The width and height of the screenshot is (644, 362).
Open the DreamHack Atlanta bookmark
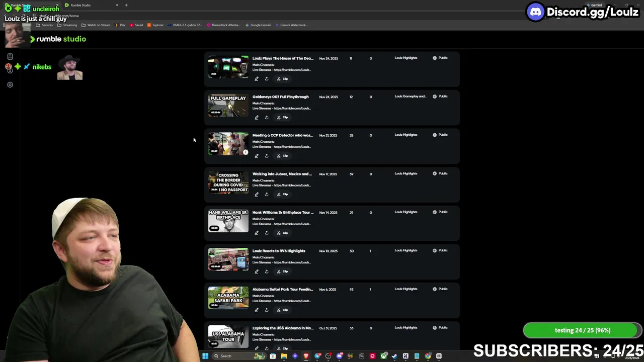point(223,25)
